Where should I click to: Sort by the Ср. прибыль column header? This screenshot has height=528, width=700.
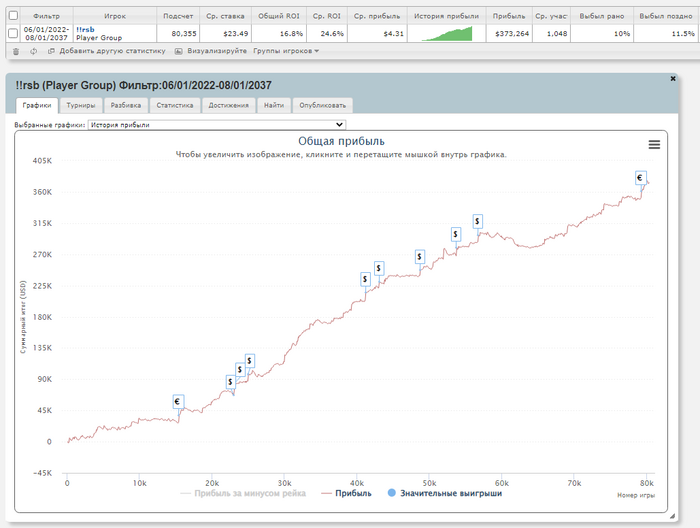point(377,16)
